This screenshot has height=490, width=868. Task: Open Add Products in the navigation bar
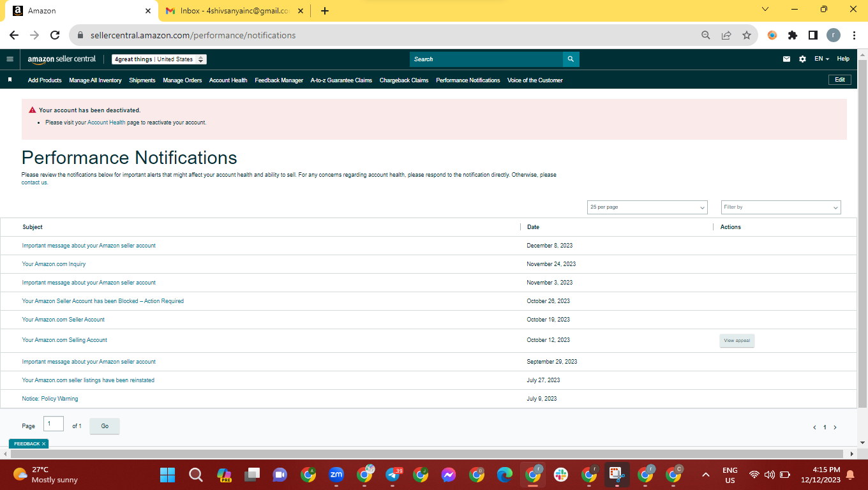[45, 80]
